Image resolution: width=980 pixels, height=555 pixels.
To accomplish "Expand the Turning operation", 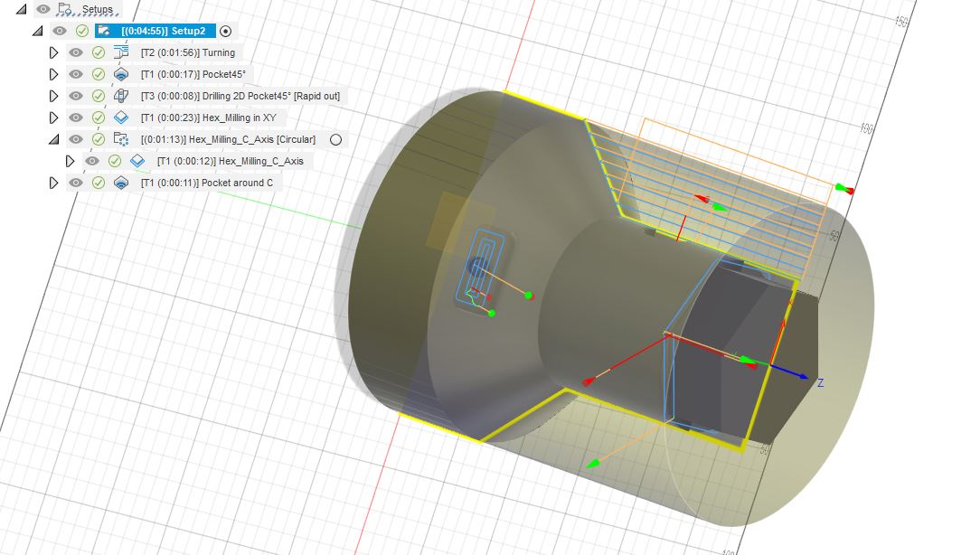I will tap(53, 52).
